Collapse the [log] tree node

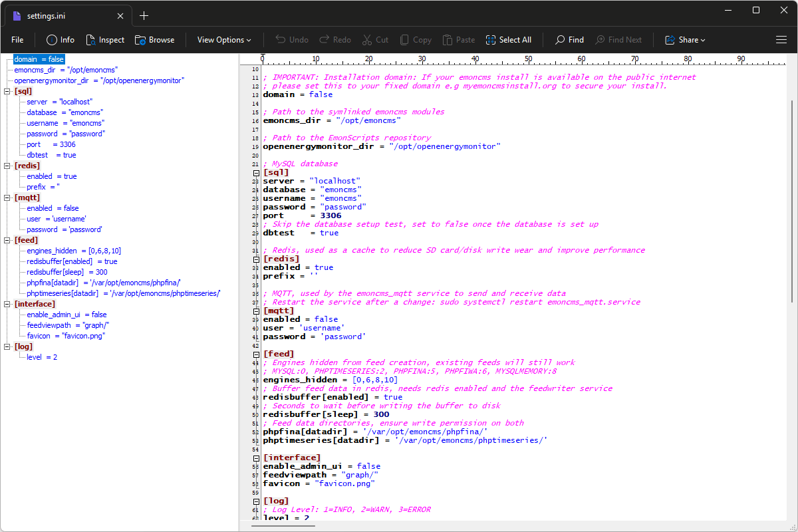pyautogui.click(x=7, y=346)
